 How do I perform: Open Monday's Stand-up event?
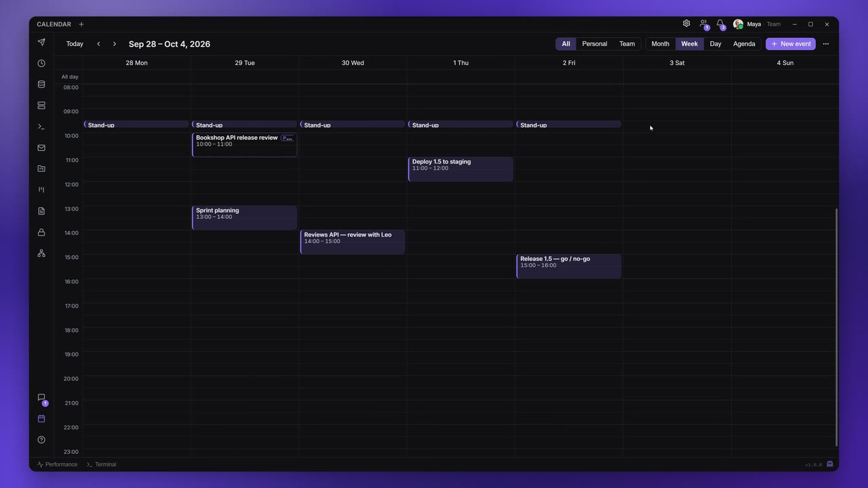[136, 125]
